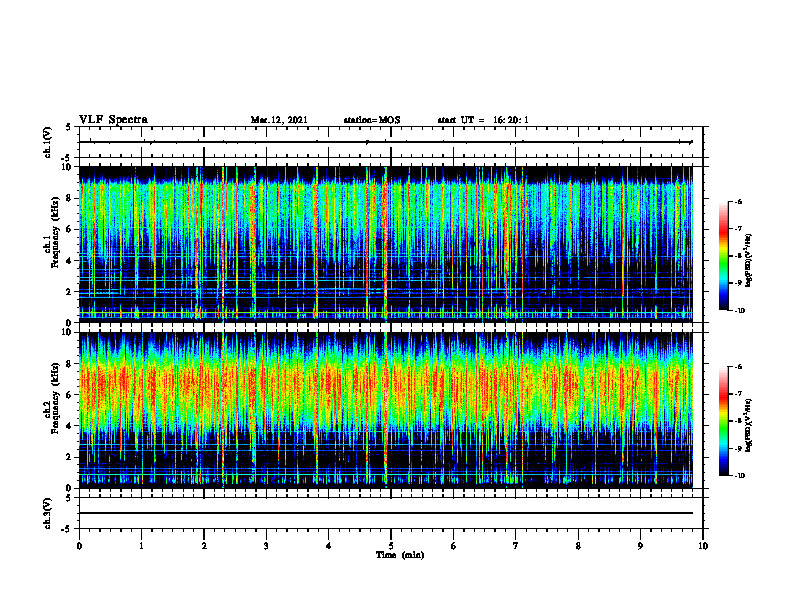Click the ch.1 "Frequency (kHz)" axis label
This screenshot has height=612, width=792.
pyautogui.click(x=55, y=233)
